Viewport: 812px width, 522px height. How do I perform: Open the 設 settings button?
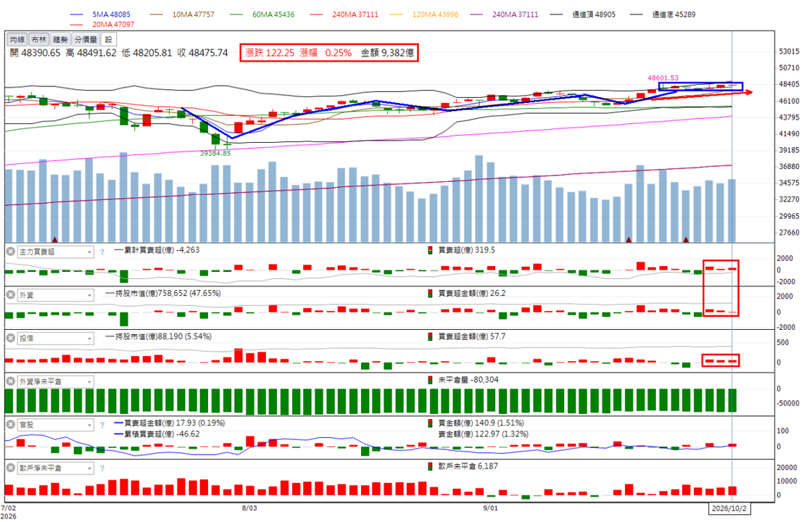click(x=109, y=39)
